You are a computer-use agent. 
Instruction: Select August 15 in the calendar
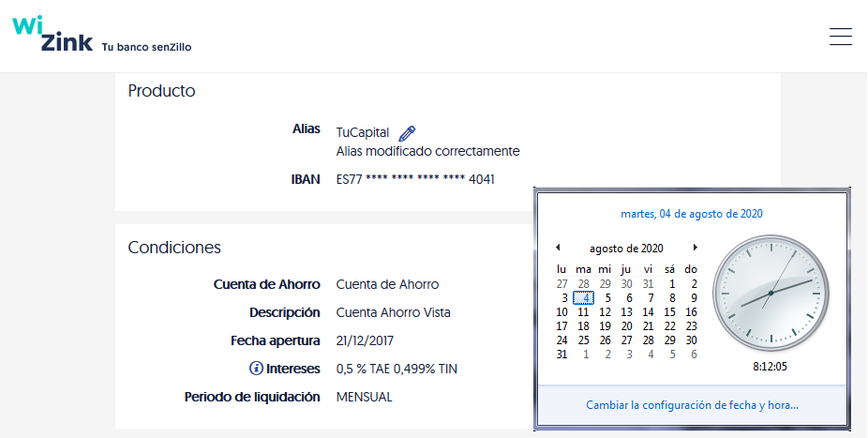pos(670,312)
